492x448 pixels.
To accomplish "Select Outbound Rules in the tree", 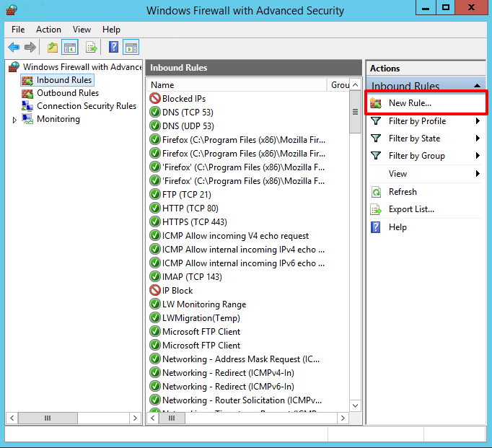I will [x=68, y=93].
